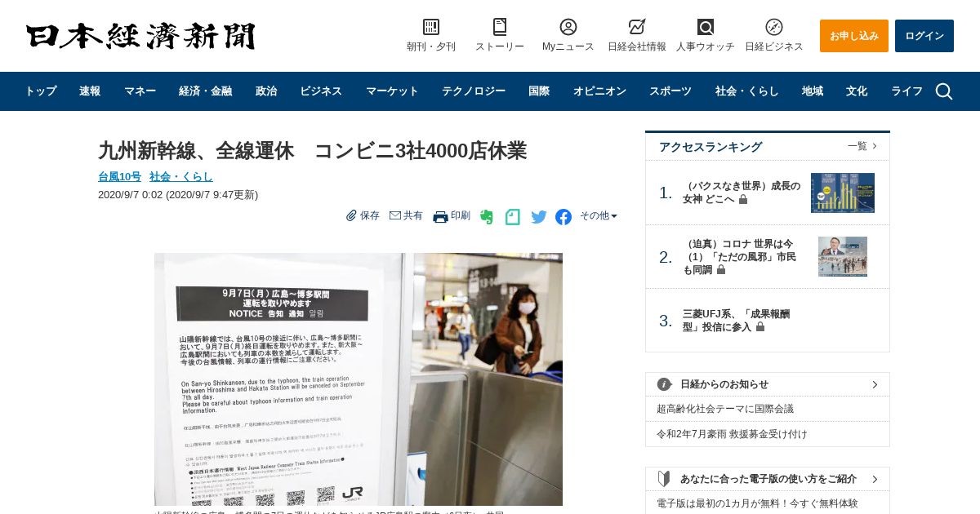
Task: Open the 日経会社情報 chart icon
Action: point(637,27)
